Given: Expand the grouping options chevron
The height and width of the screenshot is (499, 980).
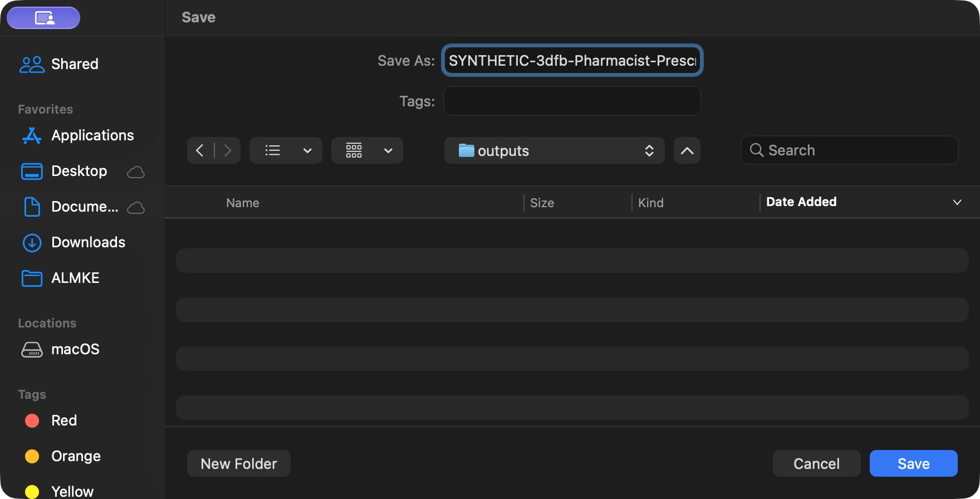Looking at the screenshot, I should (389, 150).
